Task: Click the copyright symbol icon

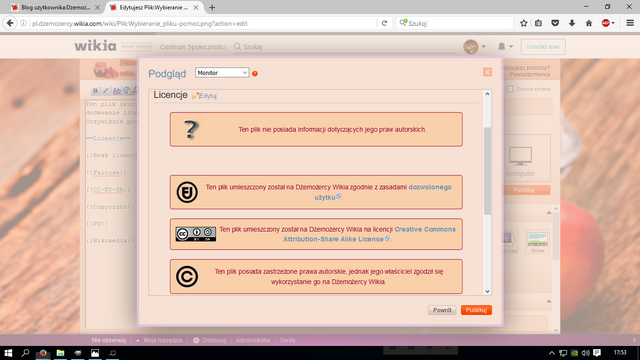Action: (187, 276)
